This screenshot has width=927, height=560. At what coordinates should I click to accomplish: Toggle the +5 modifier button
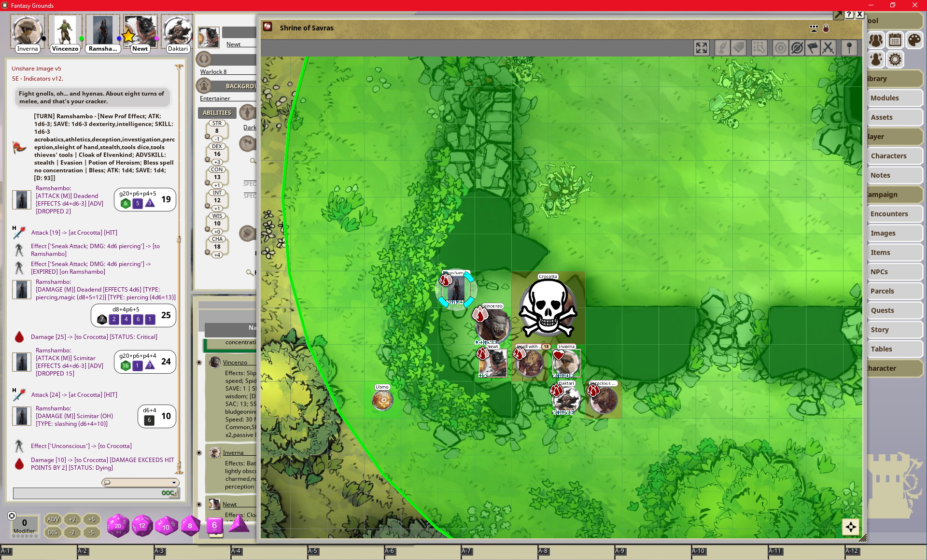click(92, 519)
